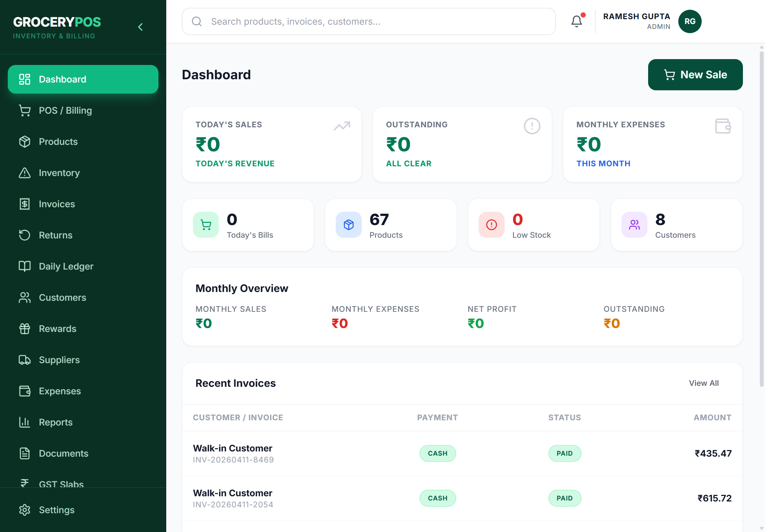Click the ₹435.47 amount
765x532 pixels.
coord(713,453)
